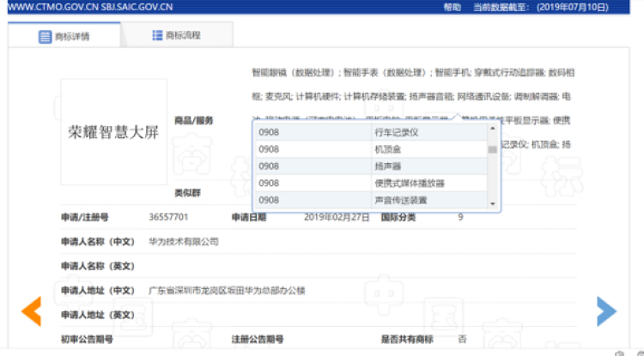The width and height of the screenshot is (644, 356).
Task: Click the 类似群 label
Action: [187, 193]
